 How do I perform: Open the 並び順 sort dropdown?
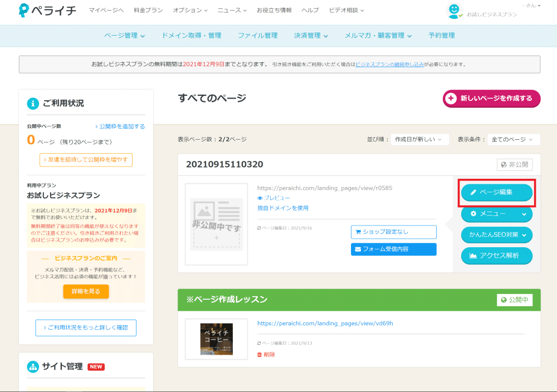419,140
